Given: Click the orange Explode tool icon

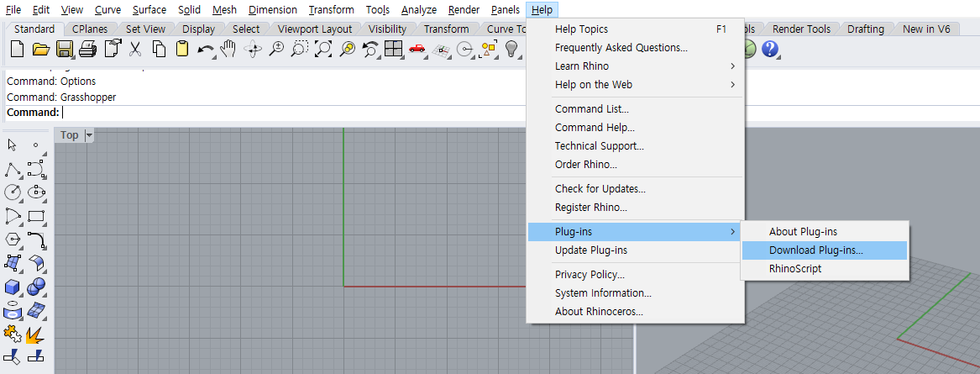Looking at the screenshot, I should [36, 334].
